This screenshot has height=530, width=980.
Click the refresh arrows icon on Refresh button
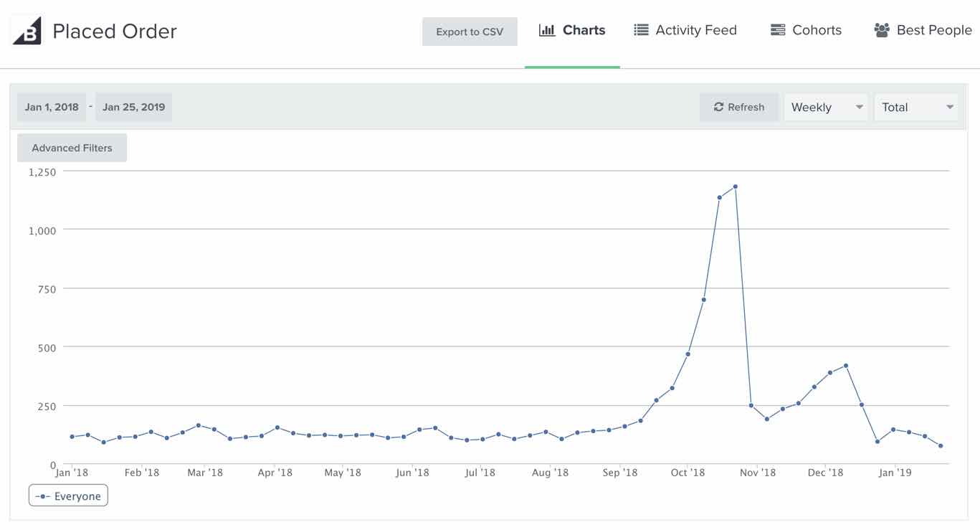click(719, 107)
